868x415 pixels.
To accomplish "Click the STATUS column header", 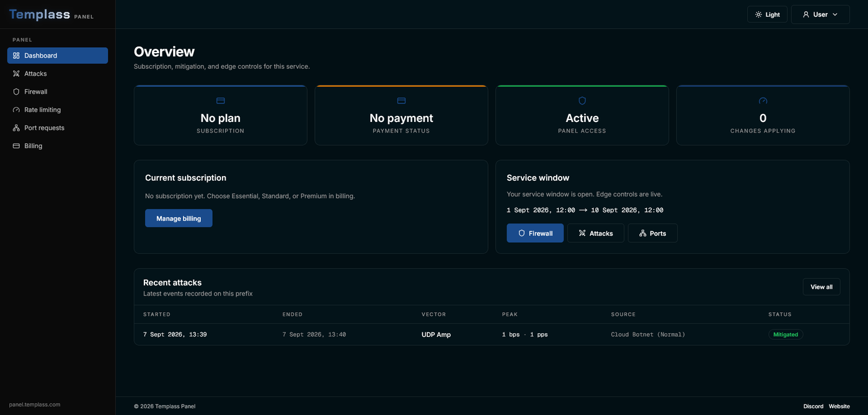I will pyautogui.click(x=780, y=315).
